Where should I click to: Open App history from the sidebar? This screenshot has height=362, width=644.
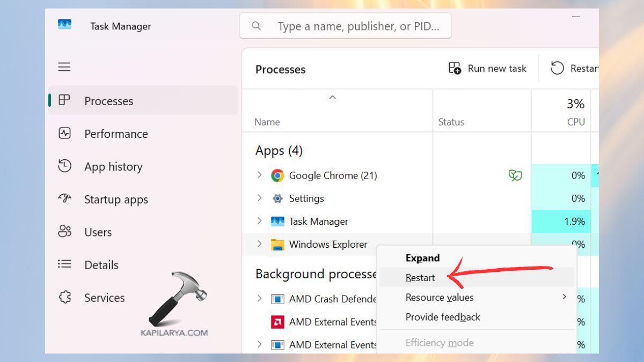pos(64,166)
